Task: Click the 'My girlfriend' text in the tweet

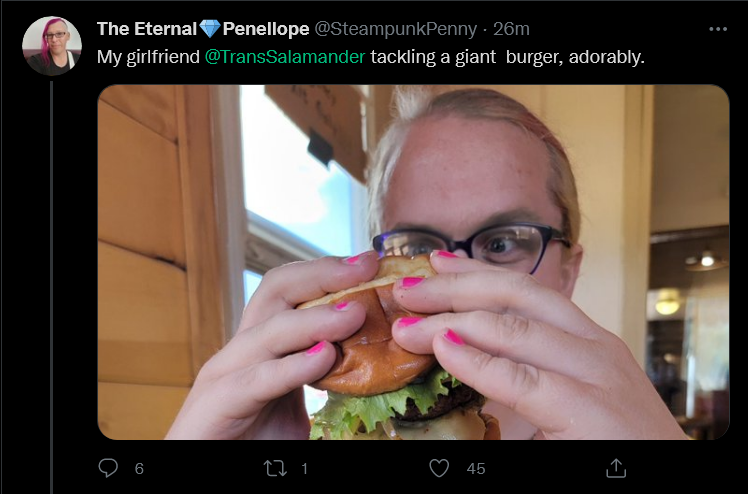Action: (148, 57)
